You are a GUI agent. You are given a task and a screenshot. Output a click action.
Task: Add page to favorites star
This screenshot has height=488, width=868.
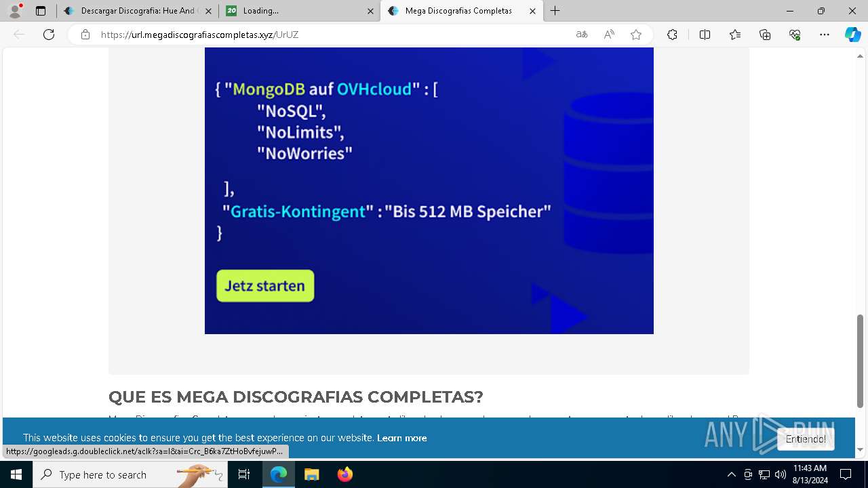[636, 35]
